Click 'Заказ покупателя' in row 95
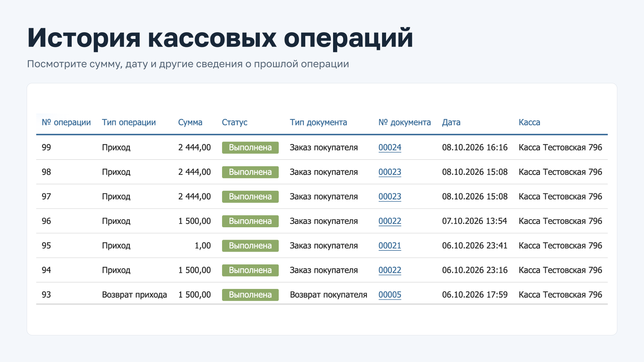Image resolution: width=644 pixels, height=362 pixels. click(324, 246)
